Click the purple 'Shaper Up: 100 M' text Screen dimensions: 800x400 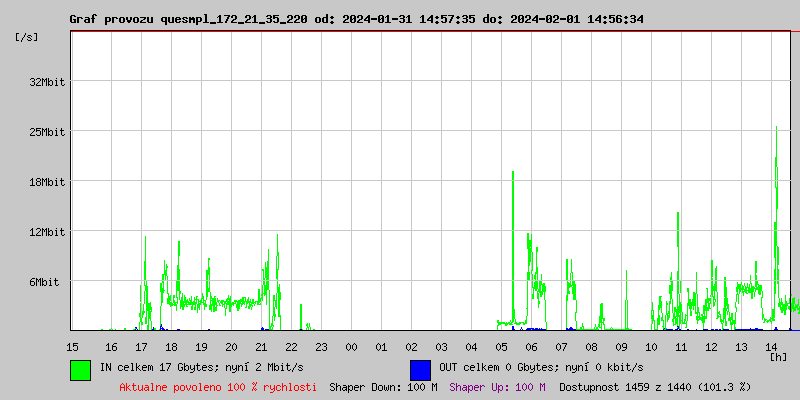click(x=497, y=387)
